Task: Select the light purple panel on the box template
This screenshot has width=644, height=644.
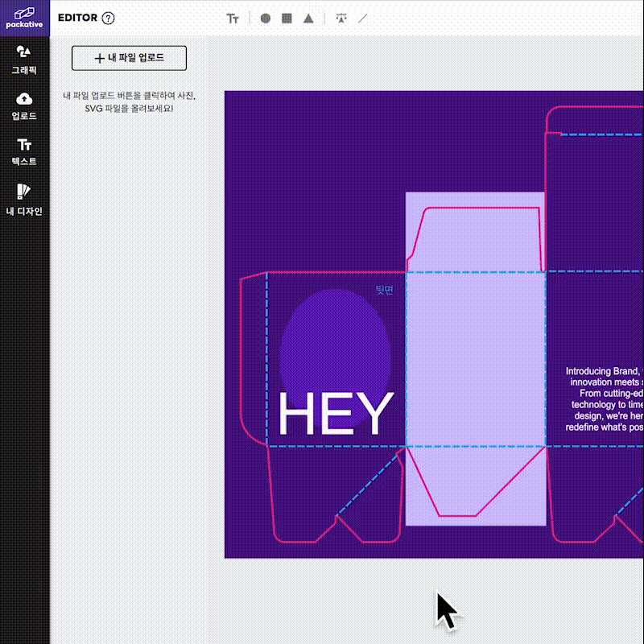Action: (x=477, y=354)
